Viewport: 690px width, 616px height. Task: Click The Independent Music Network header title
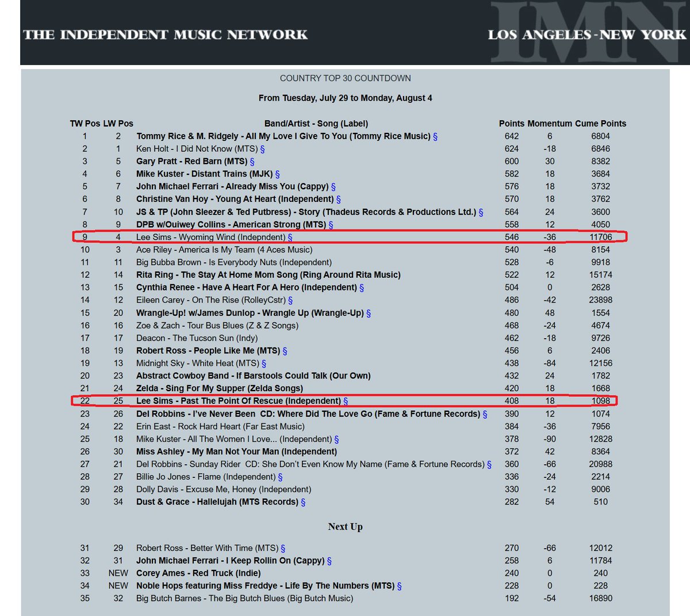point(166,35)
